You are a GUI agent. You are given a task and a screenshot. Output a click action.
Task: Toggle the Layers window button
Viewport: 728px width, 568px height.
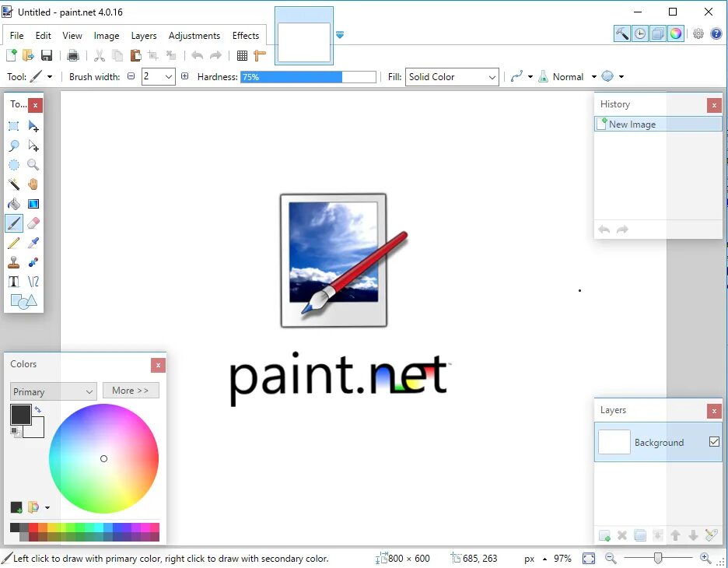tap(658, 34)
